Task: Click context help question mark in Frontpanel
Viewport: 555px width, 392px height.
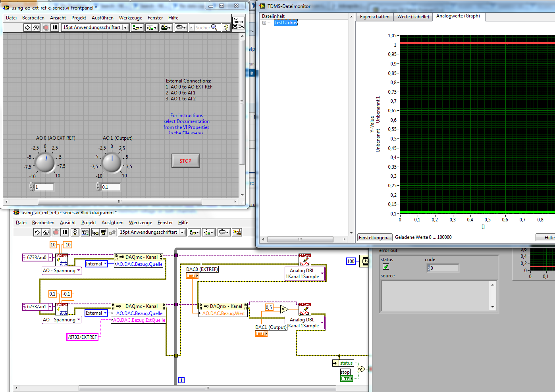Action: point(226,27)
